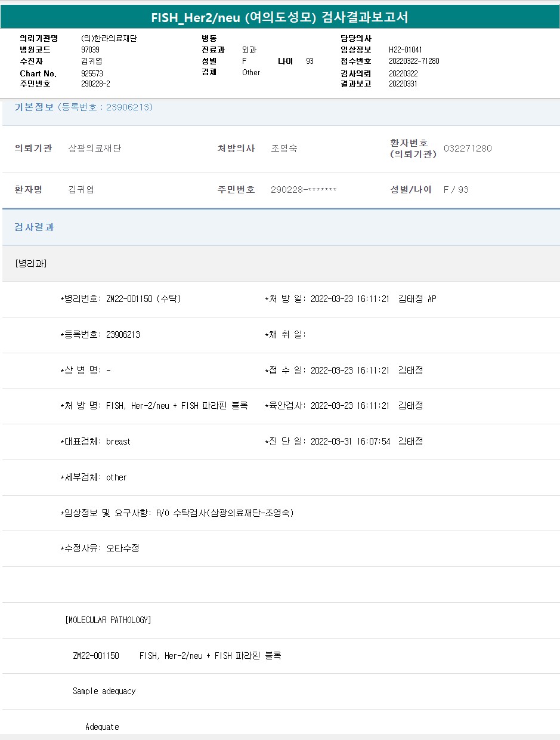
Task: Click patient number 032271280
Action: point(468,149)
